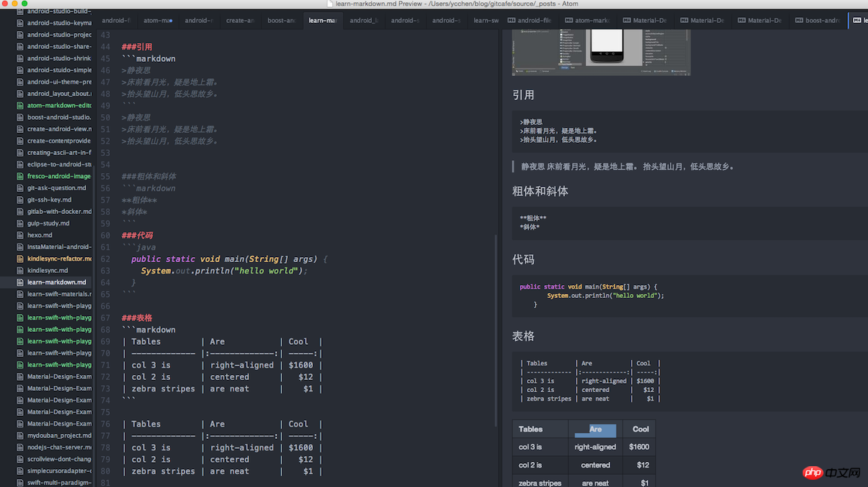Click file icon beside nodejs-chat-server
The image size is (868, 487).
coord(20,447)
